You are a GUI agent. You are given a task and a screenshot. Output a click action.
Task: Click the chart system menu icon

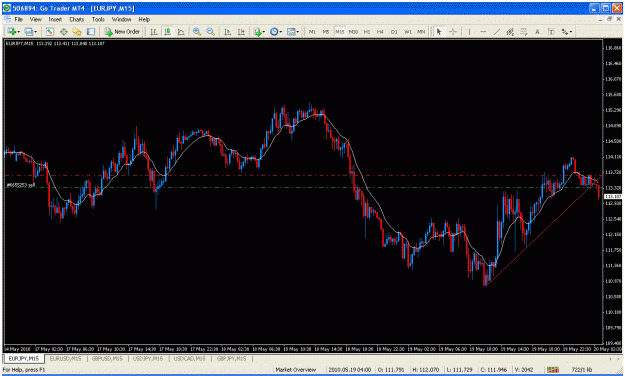click(7, 19)
